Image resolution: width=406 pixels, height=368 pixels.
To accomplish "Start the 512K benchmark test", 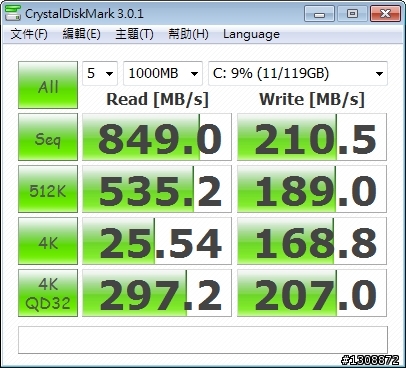I will coord(48,189).
